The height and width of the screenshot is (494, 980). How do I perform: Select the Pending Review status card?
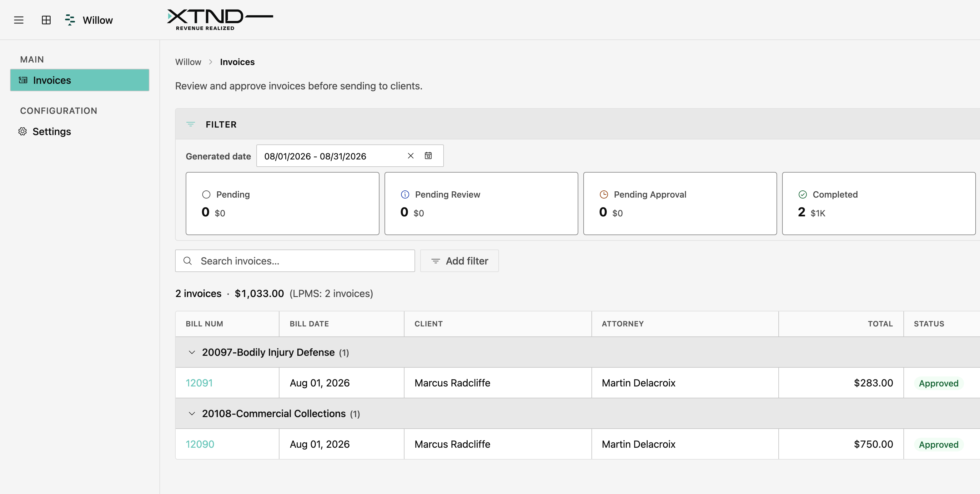point(481,203)
